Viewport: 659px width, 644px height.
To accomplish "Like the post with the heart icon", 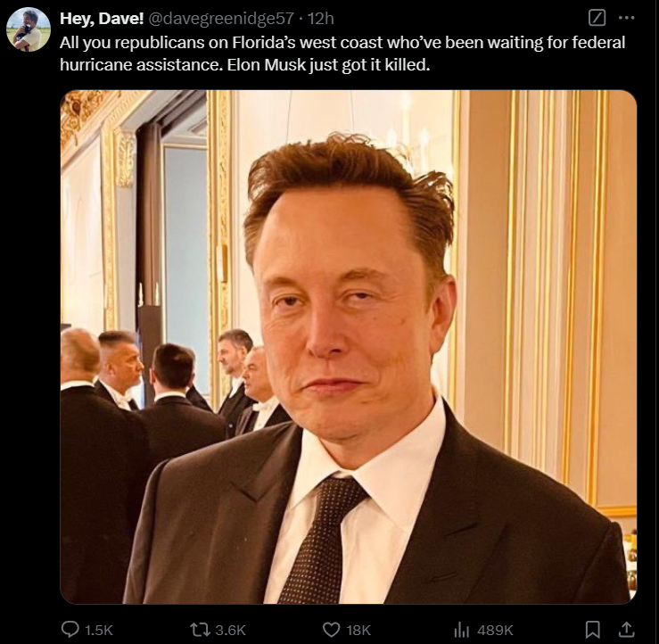I will 331,630.
